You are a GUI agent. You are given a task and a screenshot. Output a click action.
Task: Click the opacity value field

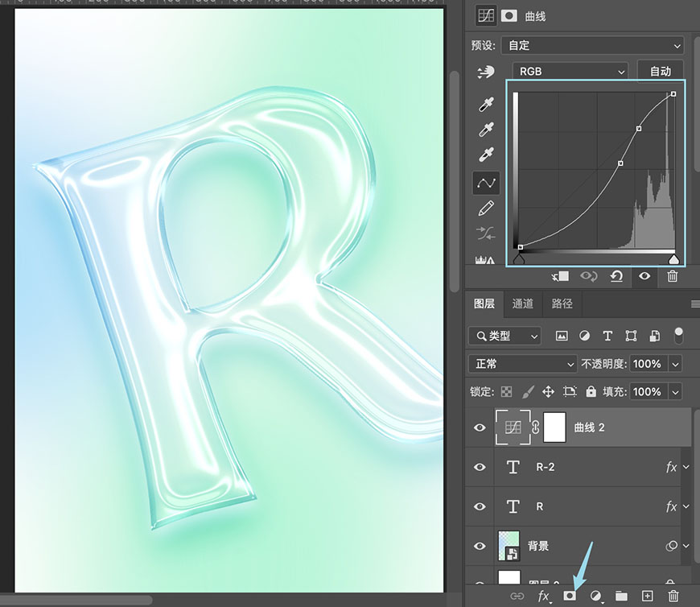pos(649,364)
